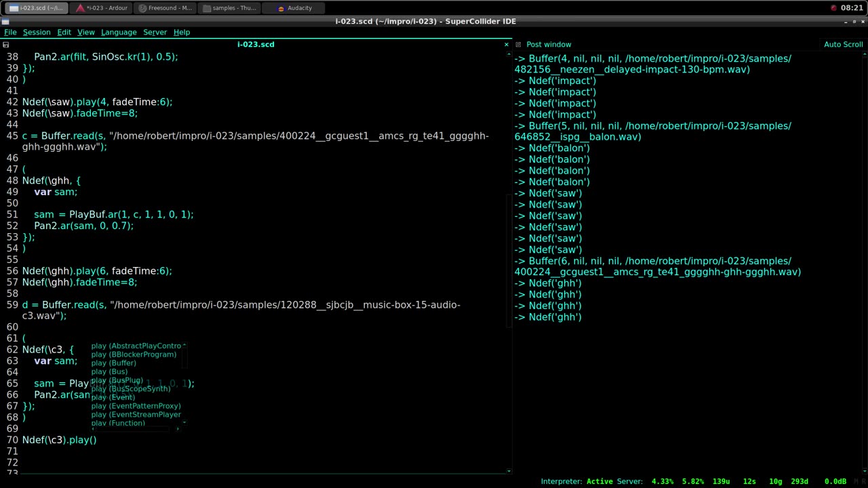Screen dimensions: 868x488
Task: Open the Language menu
Action: [x=119, y=32]
